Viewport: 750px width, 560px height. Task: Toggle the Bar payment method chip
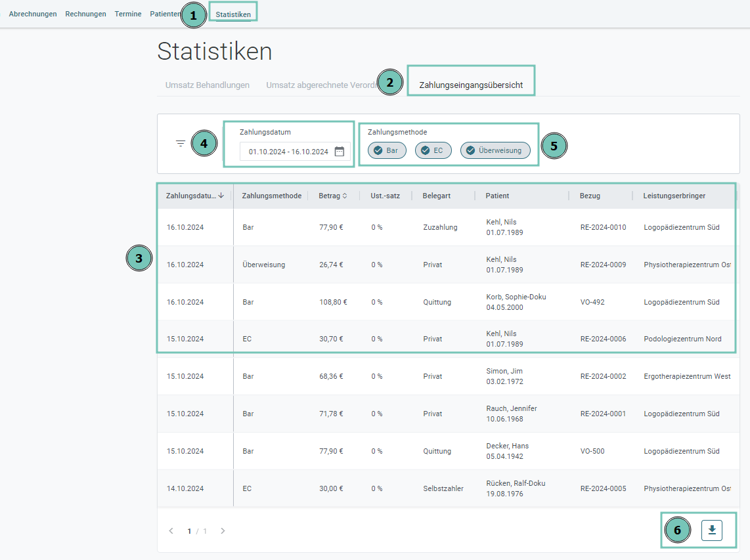387,150
